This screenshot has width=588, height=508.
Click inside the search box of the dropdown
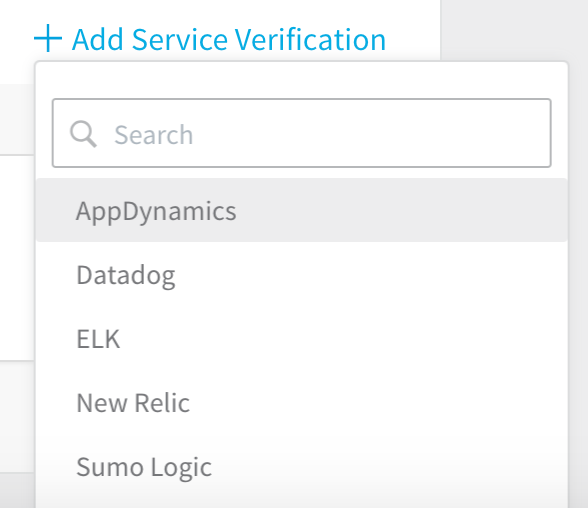[x=302, y=133]
